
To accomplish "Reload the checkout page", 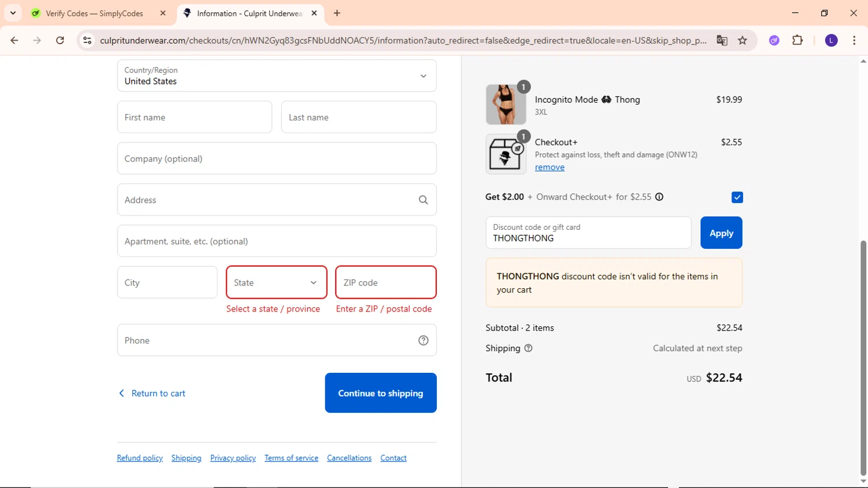I will coord(60,41).
